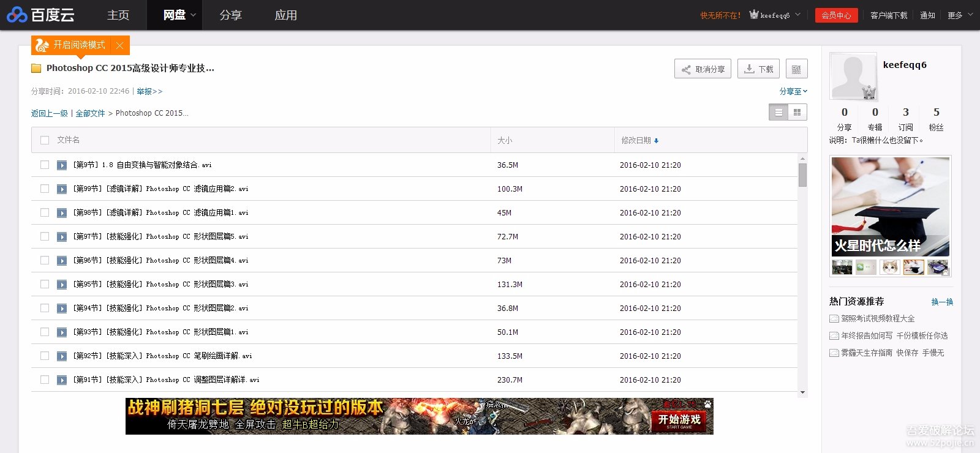Image resolution: width=980 pixels, height=453 pixels.
Task: Switch to list view icon
Action: pyautogui.click(x=778, y=112)
